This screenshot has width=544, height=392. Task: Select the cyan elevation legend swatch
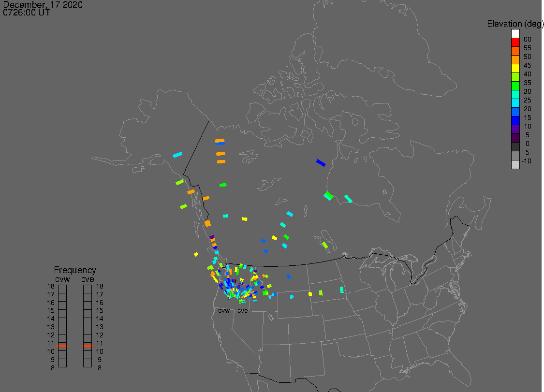pos(515,103)
